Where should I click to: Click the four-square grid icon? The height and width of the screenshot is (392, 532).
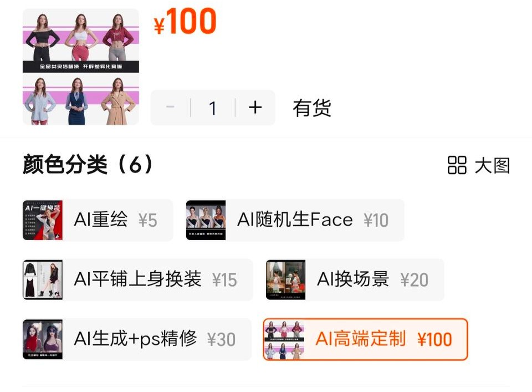457,166
